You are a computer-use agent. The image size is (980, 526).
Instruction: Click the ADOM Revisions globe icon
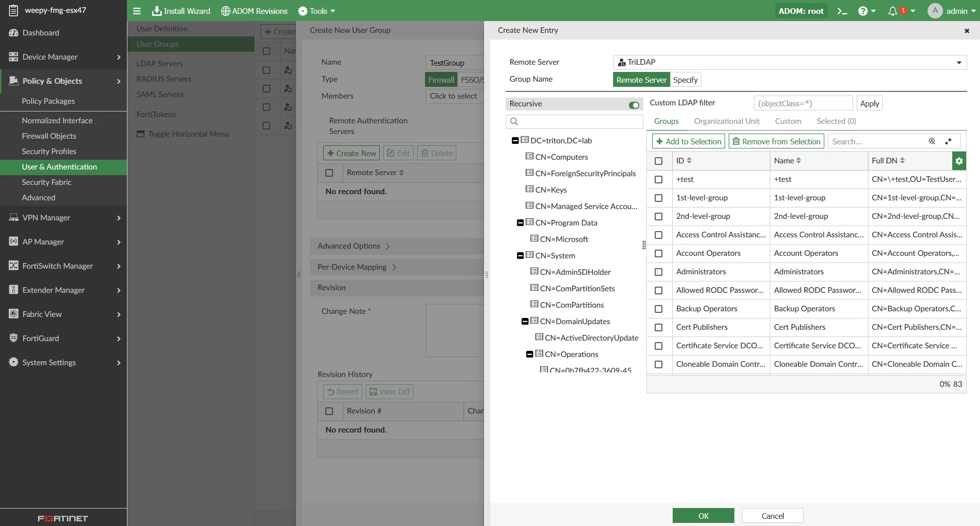[226, 11]
